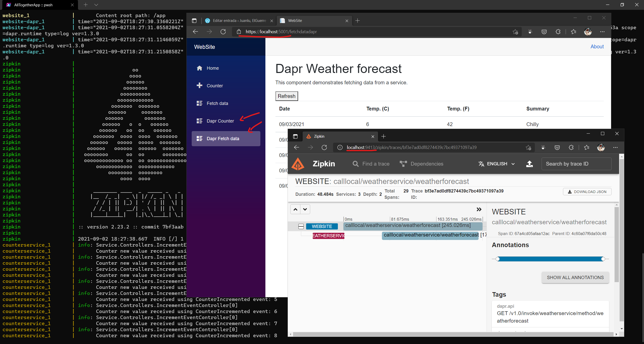This screenshot has width=644, height=344.
Task: Click the left annotation slider handle
Action: (498, 259)
